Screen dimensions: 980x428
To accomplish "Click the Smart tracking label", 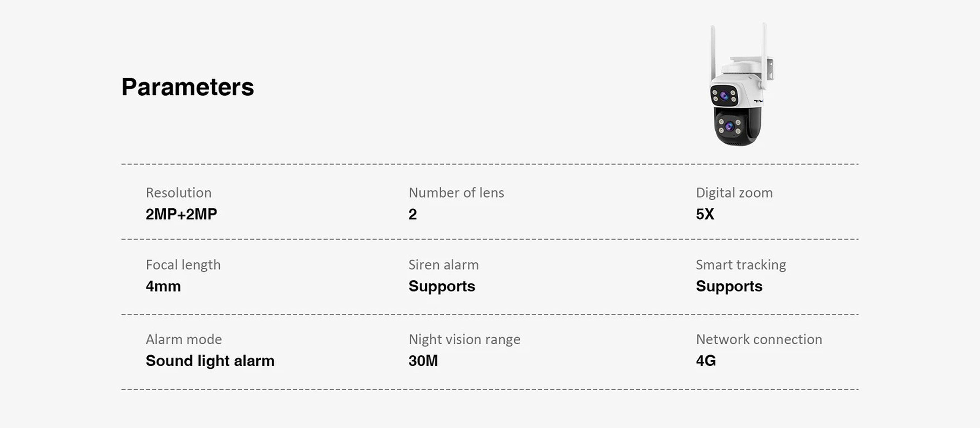I will 741,265.
